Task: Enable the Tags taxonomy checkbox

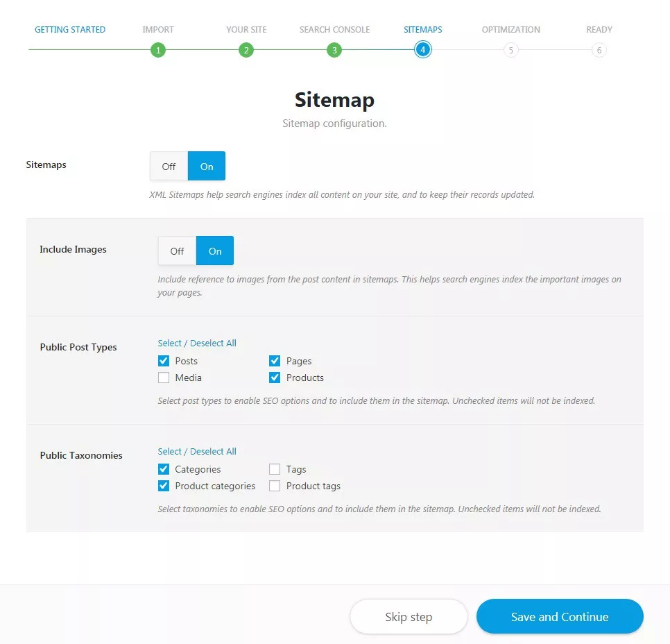Action: [x=275, y=469]
